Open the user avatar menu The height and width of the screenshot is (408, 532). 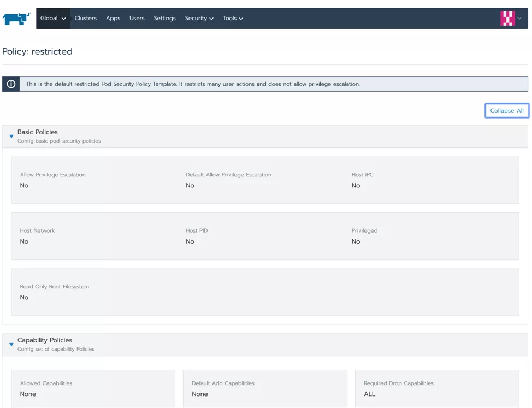pos(507,19)
